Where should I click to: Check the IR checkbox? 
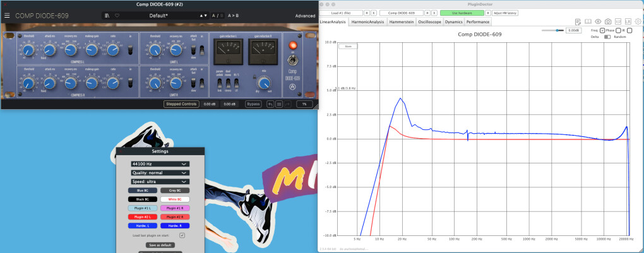(629, 30)
